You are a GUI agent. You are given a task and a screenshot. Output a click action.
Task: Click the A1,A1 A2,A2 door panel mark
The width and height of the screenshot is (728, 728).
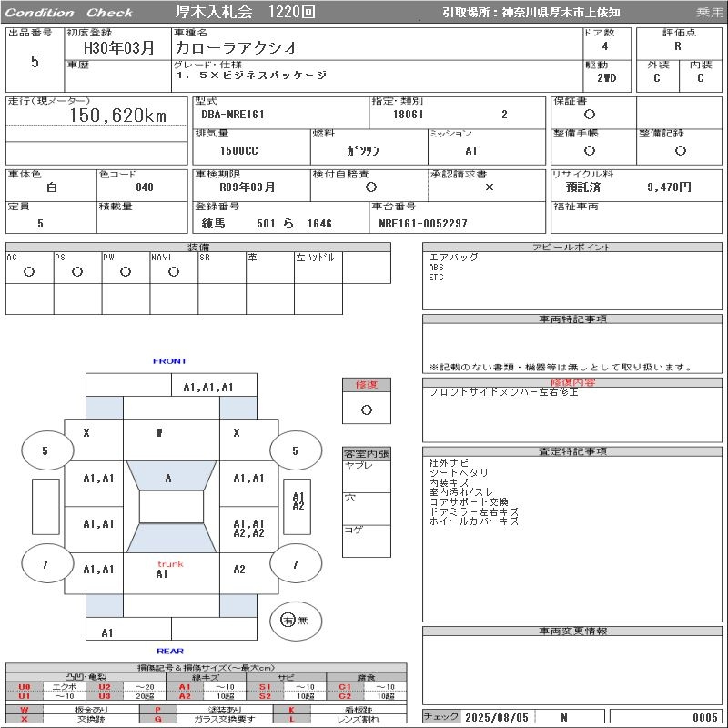click(x=248, y=529)
